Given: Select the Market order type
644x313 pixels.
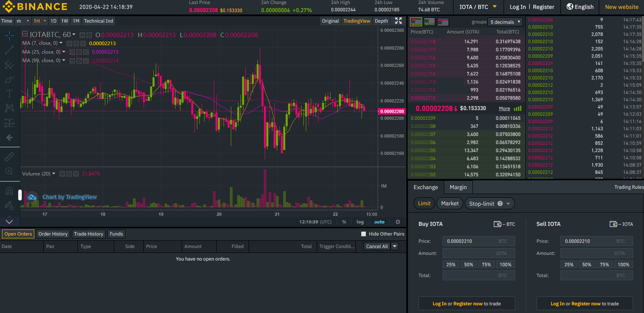Looking at the screenshot, I should (450, 204).
